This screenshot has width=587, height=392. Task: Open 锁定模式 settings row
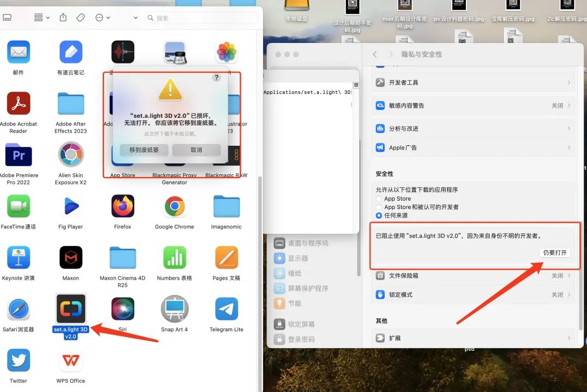coord(473,295)
